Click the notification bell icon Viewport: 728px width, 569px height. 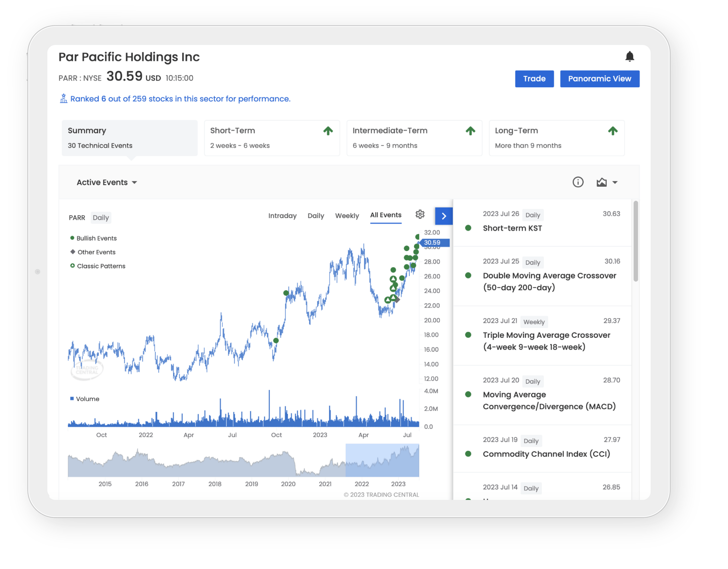point(630,57)
